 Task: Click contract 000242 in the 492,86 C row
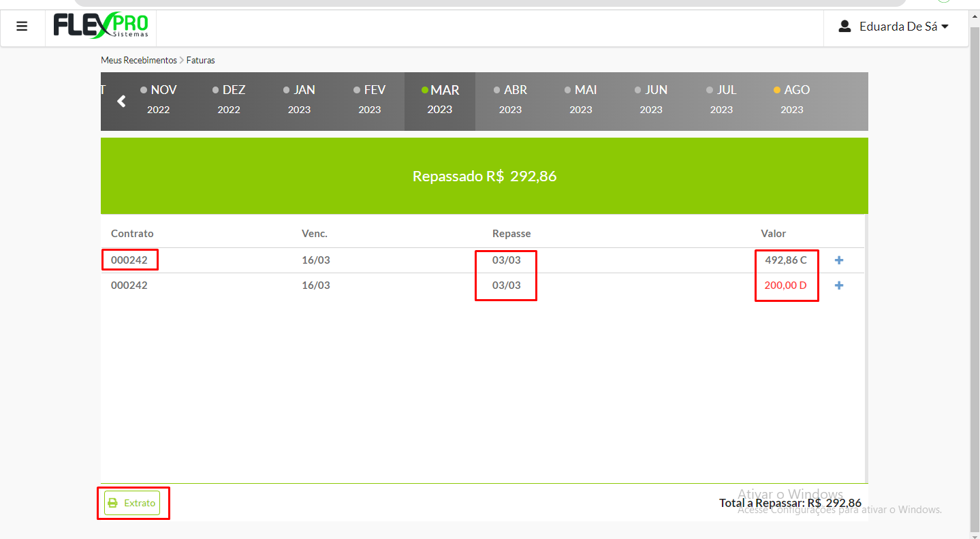pos(129,260)
